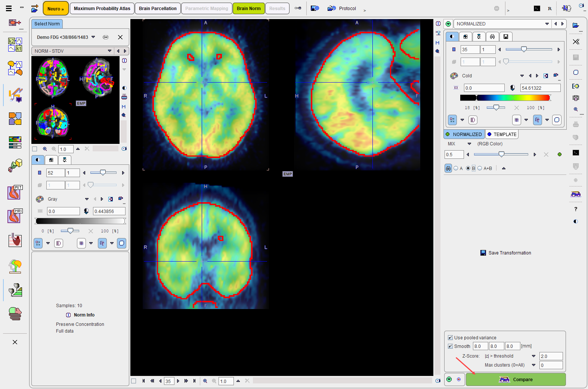Click the print icon beside thumbnail view
The width and height of the screenshot is (588, 389).
tap(124, 97)
